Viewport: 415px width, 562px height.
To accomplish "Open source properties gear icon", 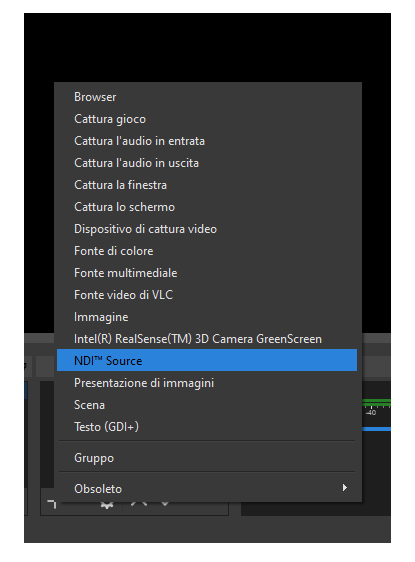I will pos(107,505).
